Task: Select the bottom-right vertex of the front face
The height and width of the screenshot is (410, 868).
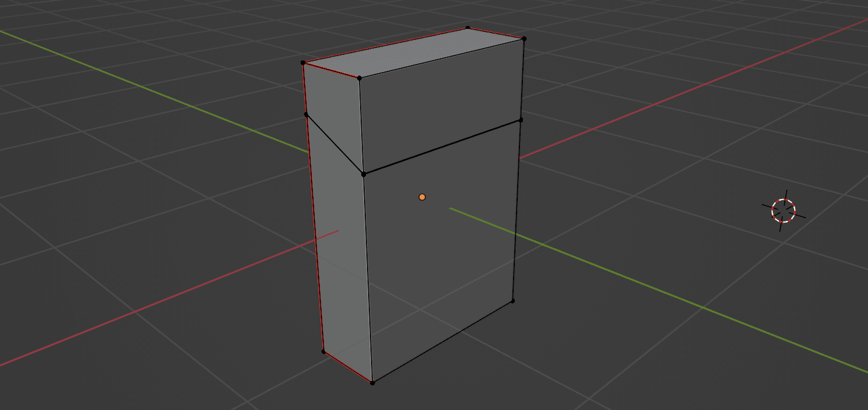Action: [x=512, y=300]
